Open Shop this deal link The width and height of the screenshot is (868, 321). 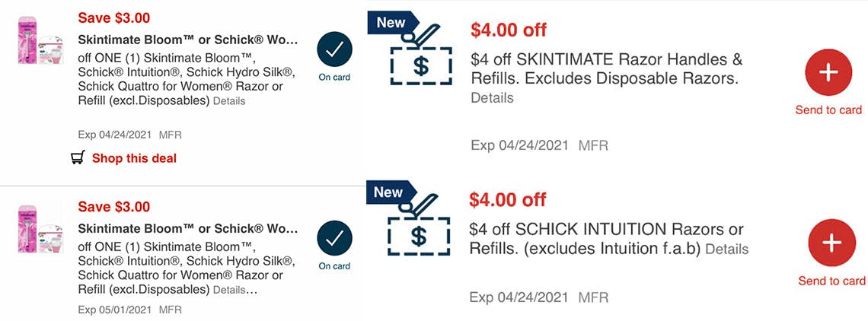tap(134, 158)
